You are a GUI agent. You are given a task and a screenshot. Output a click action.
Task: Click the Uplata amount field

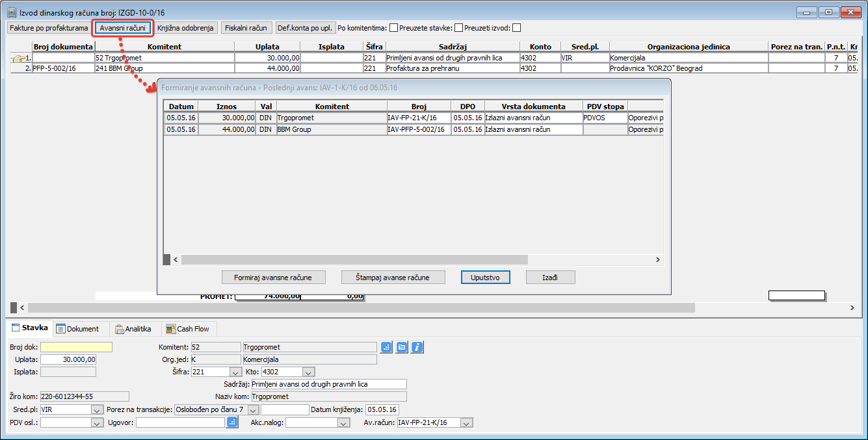click(68, 359)
